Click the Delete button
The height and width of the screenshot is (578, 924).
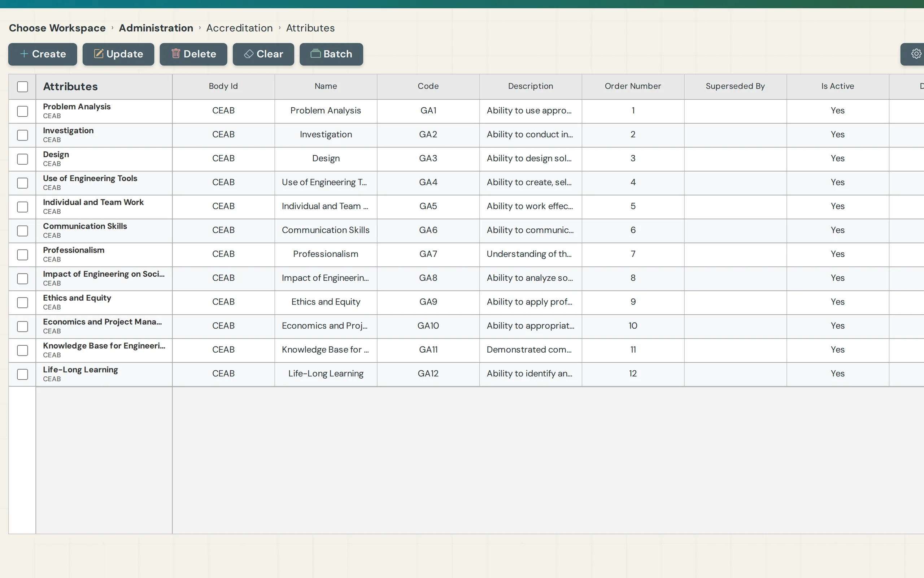[x=193, y=54]
